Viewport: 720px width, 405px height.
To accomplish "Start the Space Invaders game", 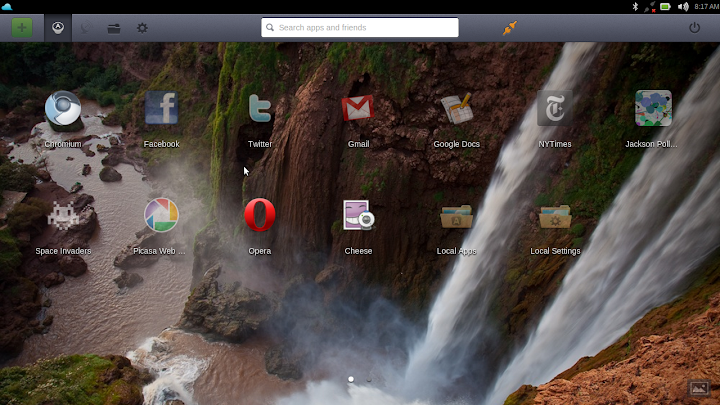I will pyautogui.click(x=63, y=216).
